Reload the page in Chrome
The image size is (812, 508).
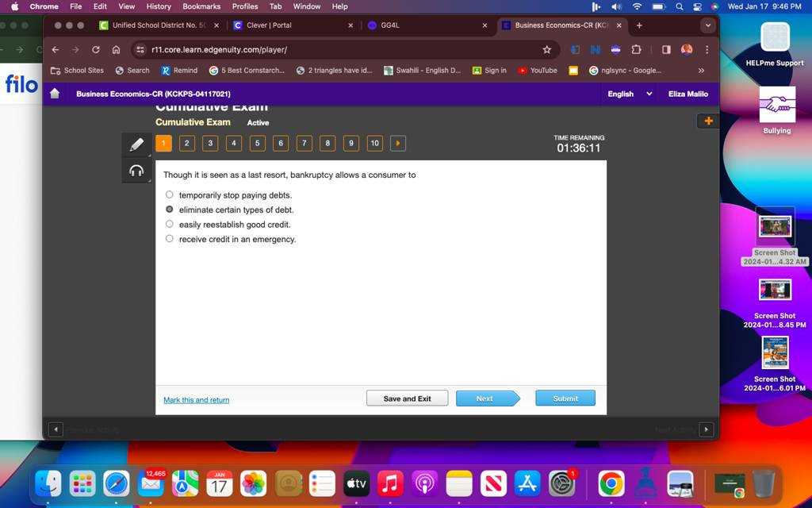point(96,50)
